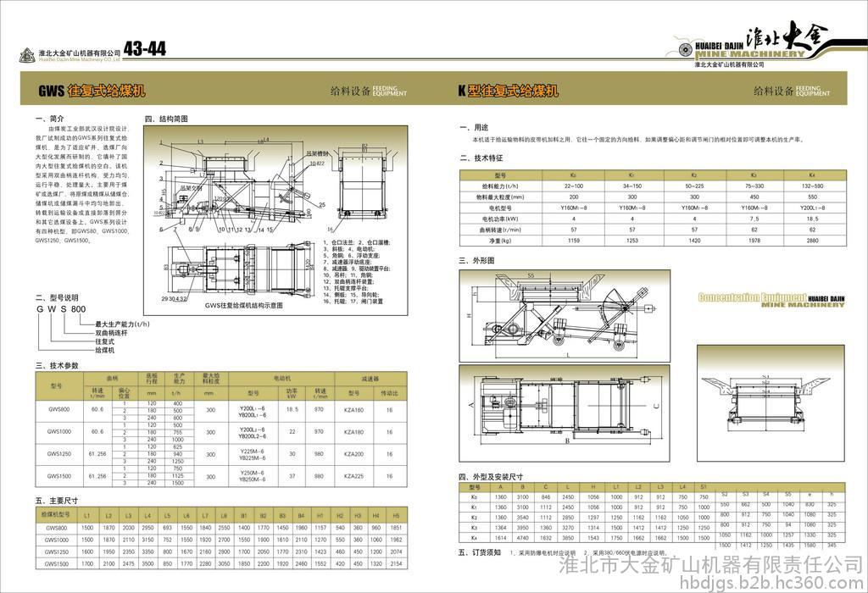Screen dimensions: 868x593
Task: Click the triangular company emblem beside the 43-44 page number
Action: pos(26,55)
